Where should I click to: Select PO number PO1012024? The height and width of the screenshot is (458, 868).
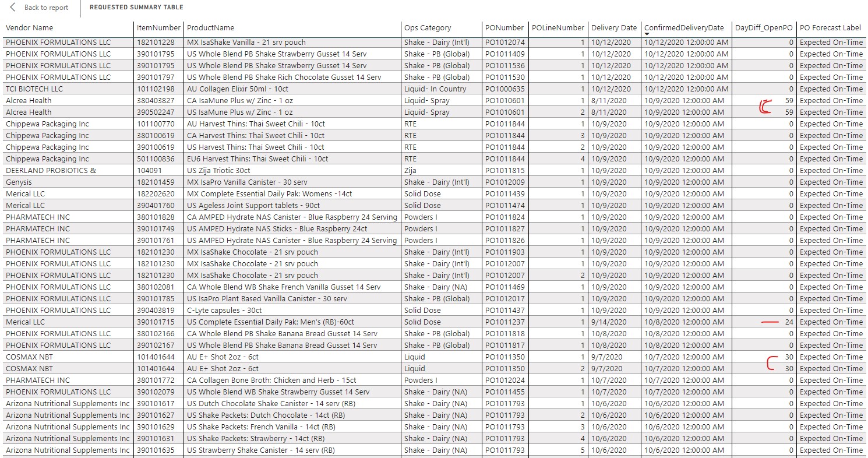click(504, 380)
